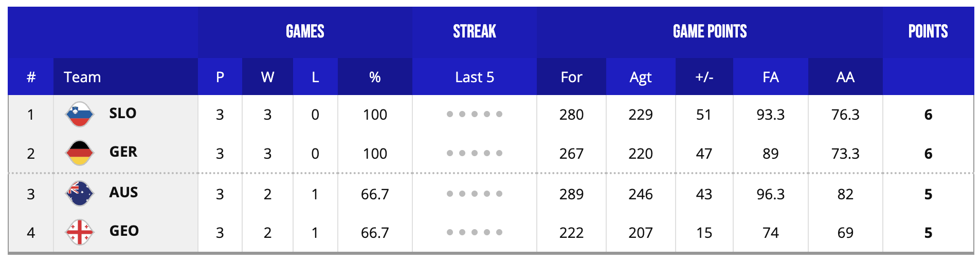Select the AUS team name
Screen dimensions: 980x262
pyautogui.click(x=123, y=193)
